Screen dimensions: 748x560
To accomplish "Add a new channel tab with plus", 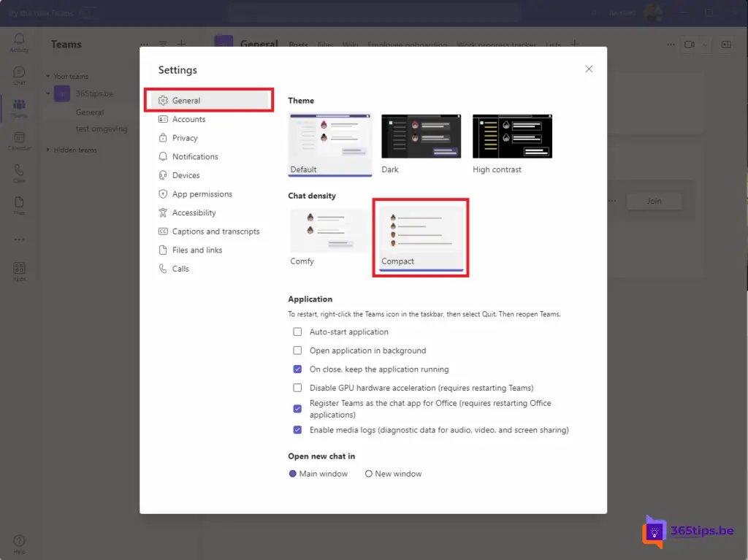I will [575, 44].
